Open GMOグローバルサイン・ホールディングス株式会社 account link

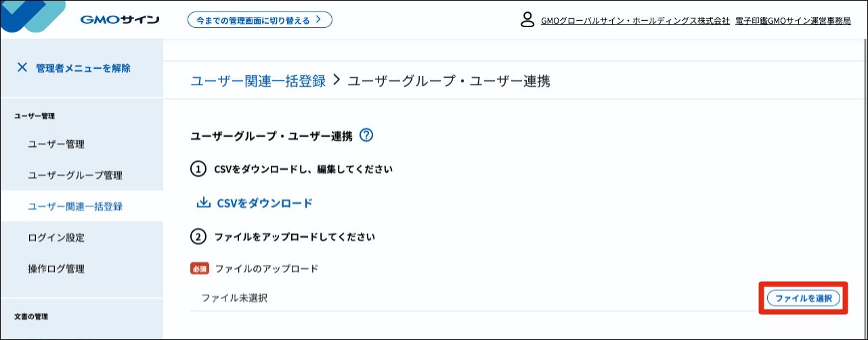tap(635, 21)
